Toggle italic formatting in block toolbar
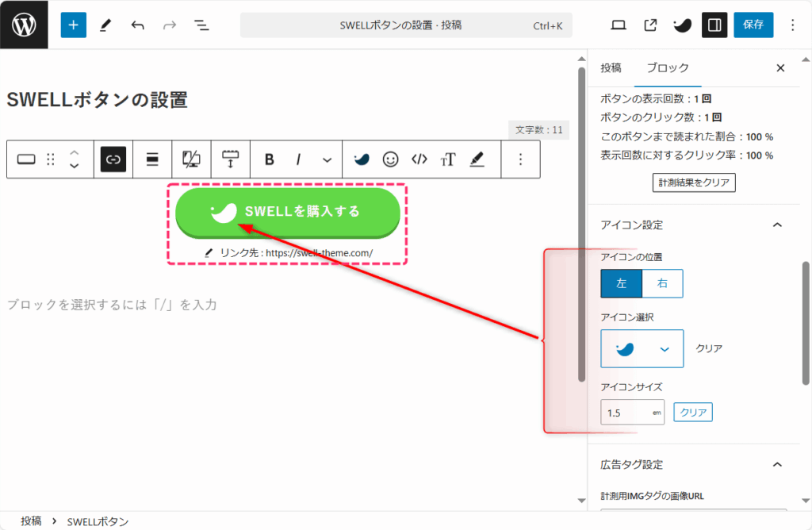The image size is (812, 530). (x=299, y=159)
